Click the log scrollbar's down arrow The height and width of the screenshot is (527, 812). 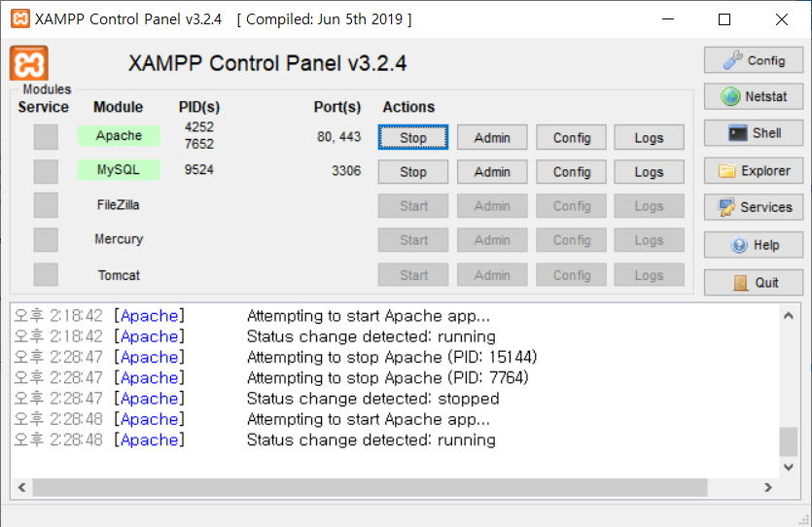click(789, 467)
